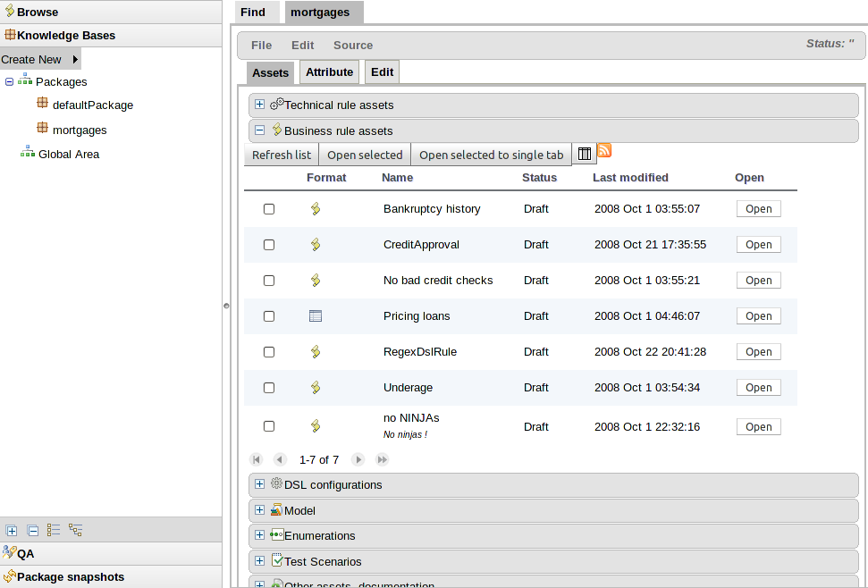This screenshot has height=588, width=868.
Task: Open the Create New dropdown
Action: 40,60
